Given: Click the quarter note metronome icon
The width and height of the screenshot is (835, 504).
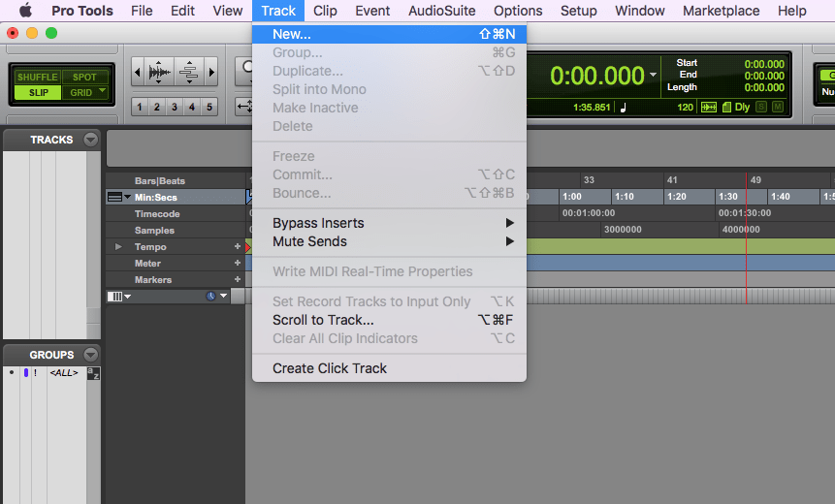Looking at the screenshot, I should pyautogui.click(x=623, y=107).
